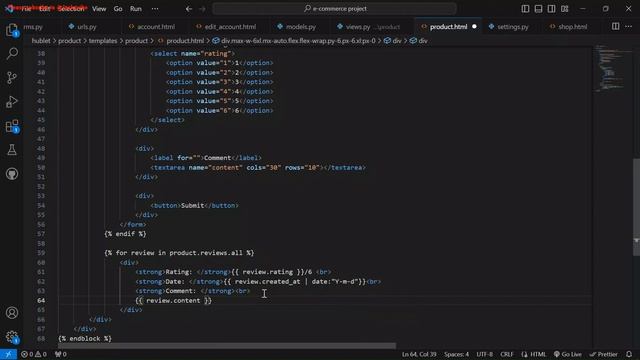Open the GitHub view in activity bar
The image size is (640, 360).
[x=12, y=174]
